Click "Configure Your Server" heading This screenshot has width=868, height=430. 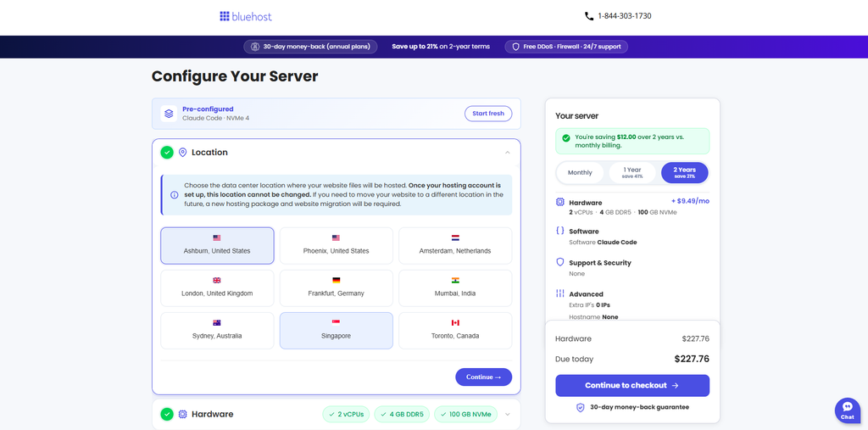click(235, 76)
